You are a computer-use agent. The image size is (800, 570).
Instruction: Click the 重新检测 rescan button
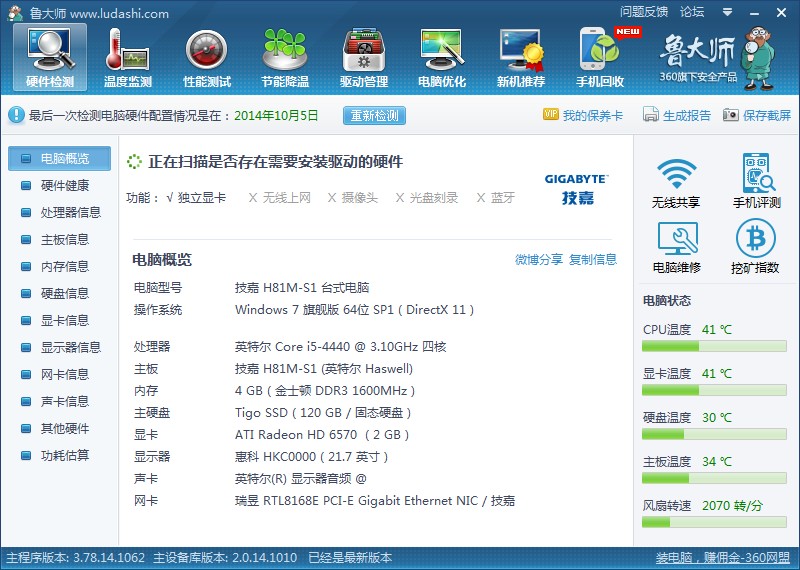[374, 115]
